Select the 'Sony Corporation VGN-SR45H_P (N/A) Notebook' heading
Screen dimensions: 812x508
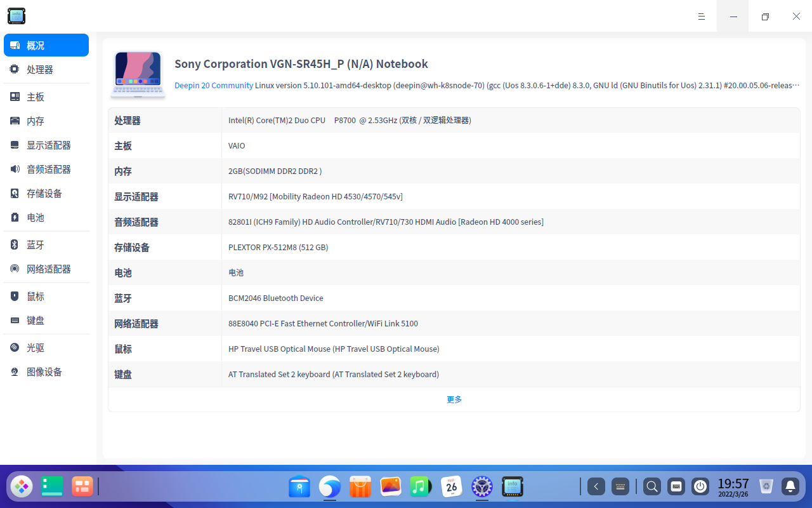click(301, 63)
